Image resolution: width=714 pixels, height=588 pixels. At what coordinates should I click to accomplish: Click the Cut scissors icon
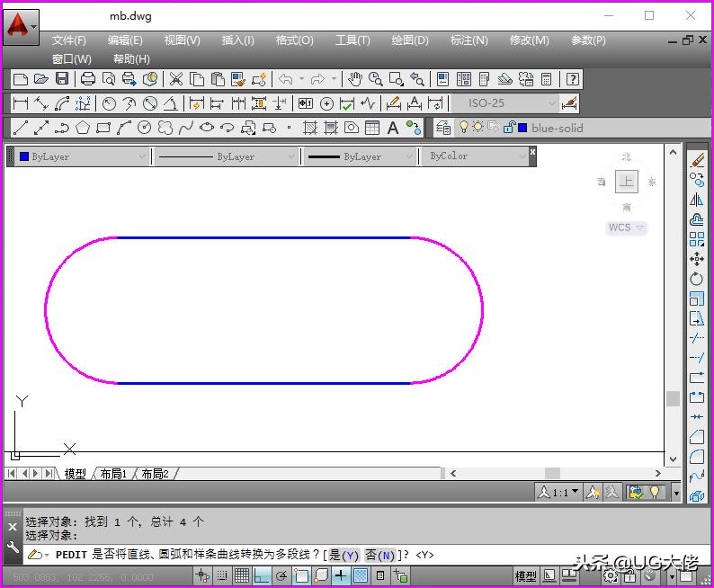pos(176,79)
